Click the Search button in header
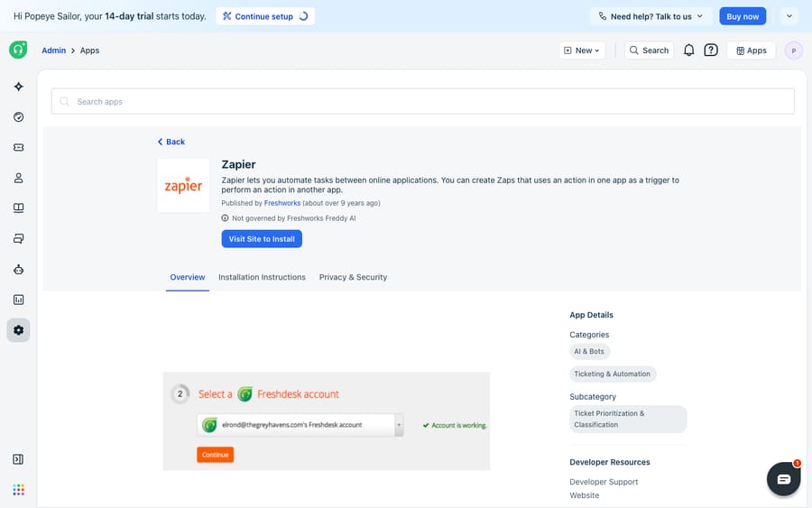 coord(649,51)
